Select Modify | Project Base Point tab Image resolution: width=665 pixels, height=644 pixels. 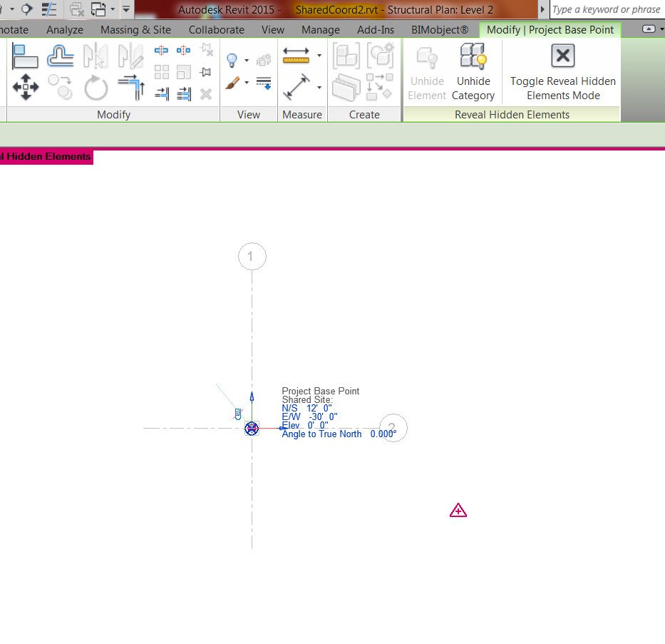[x=550, y=30]
